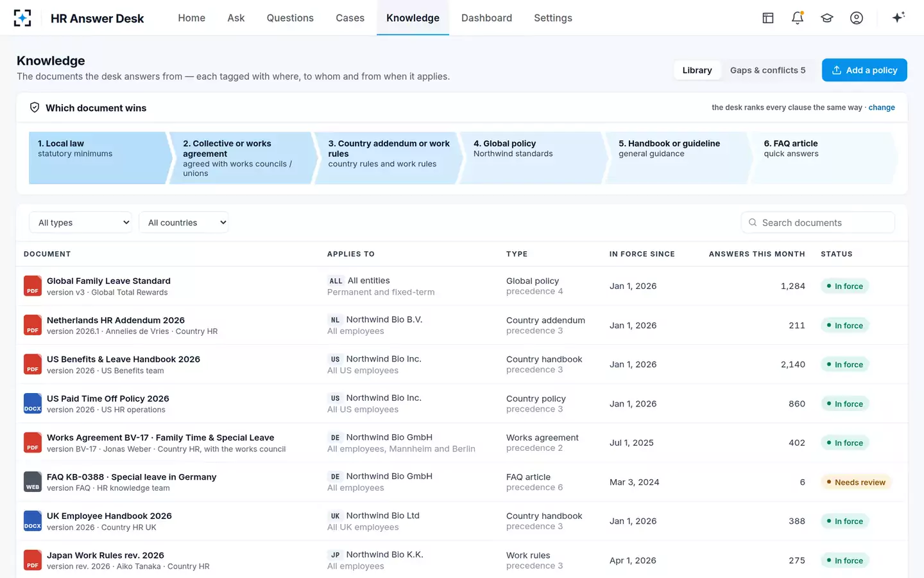Click the PDF icon for Global Family Leave Standard
Viewport: 924px width, 578px height.
pos(33,286)
